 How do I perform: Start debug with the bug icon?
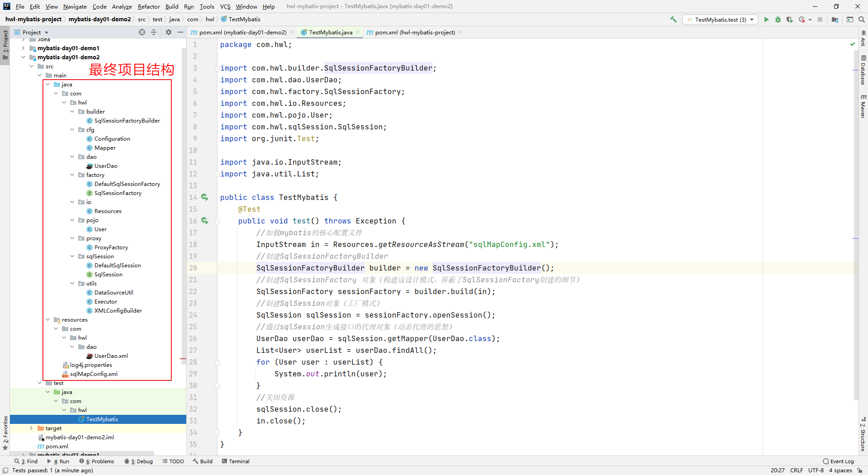click(778, 19)
